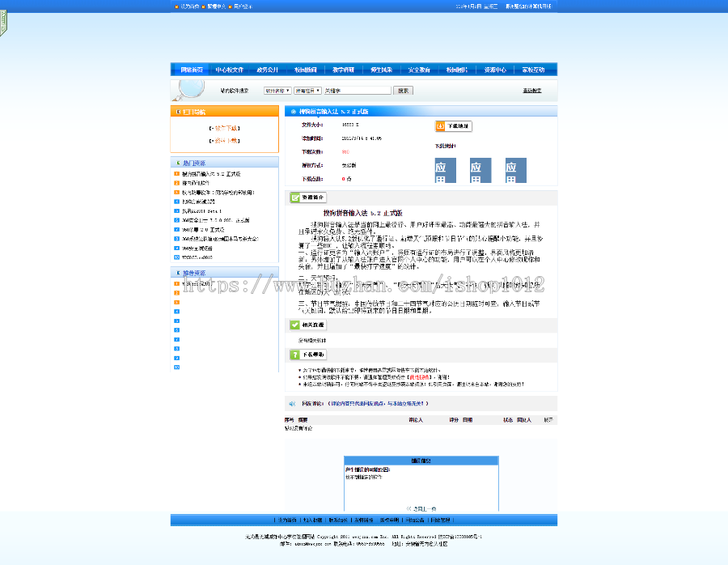728x565 pixels.
Task: Click the second 应用 download mirror thumbnail
Action: pos(480,170)
